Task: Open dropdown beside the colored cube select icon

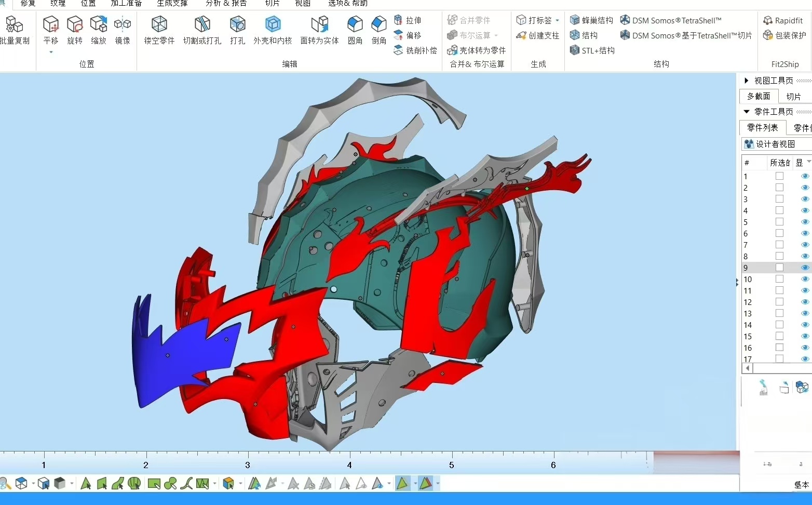Action: pyautogui.click(x=240, y=484)
